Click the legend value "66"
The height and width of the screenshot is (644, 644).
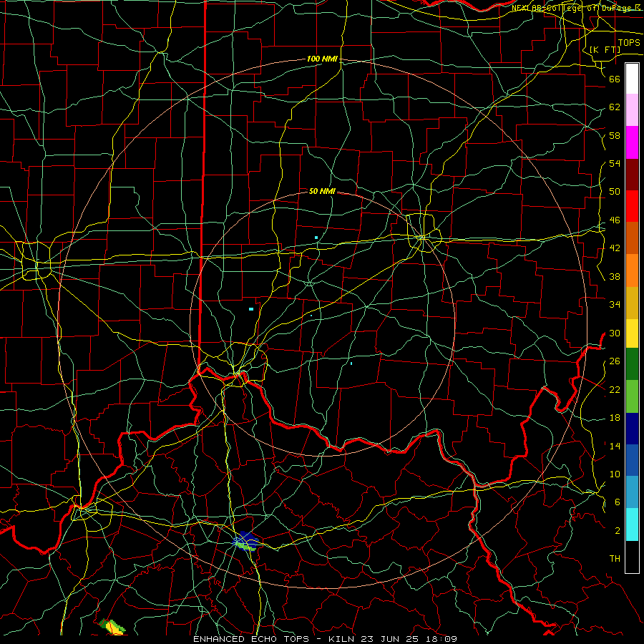pos(615,79)
